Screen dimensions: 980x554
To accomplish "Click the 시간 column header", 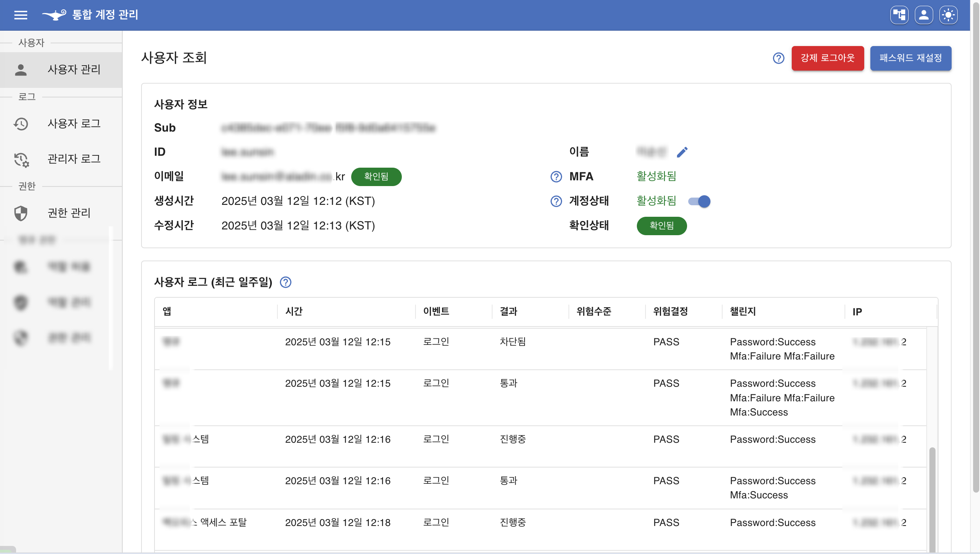I will click(294, 311).
